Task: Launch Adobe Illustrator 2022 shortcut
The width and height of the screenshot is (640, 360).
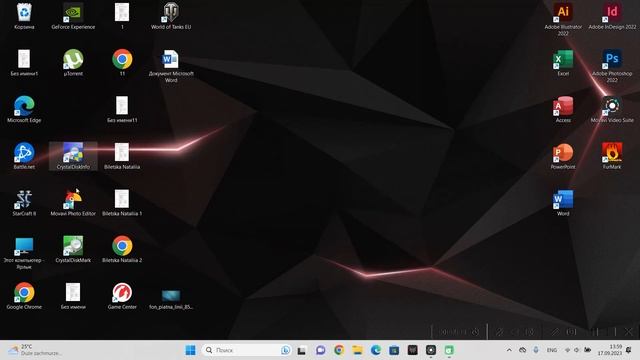Action: [x=563, y=19]
